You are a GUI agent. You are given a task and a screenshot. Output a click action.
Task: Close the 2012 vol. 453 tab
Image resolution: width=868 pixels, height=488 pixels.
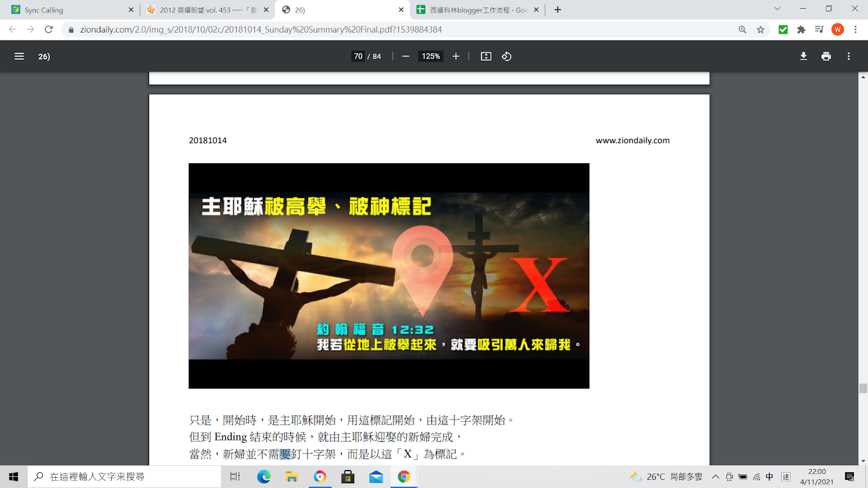coord(266,10)
